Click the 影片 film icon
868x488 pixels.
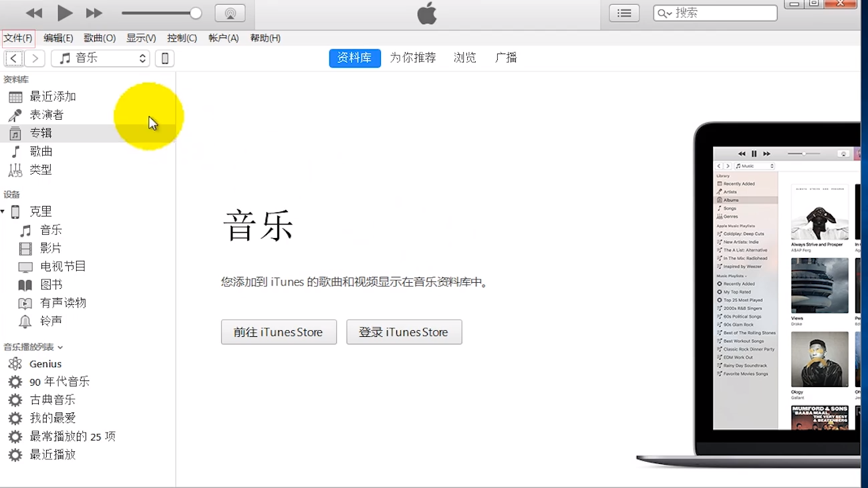(x=25, y=249)
